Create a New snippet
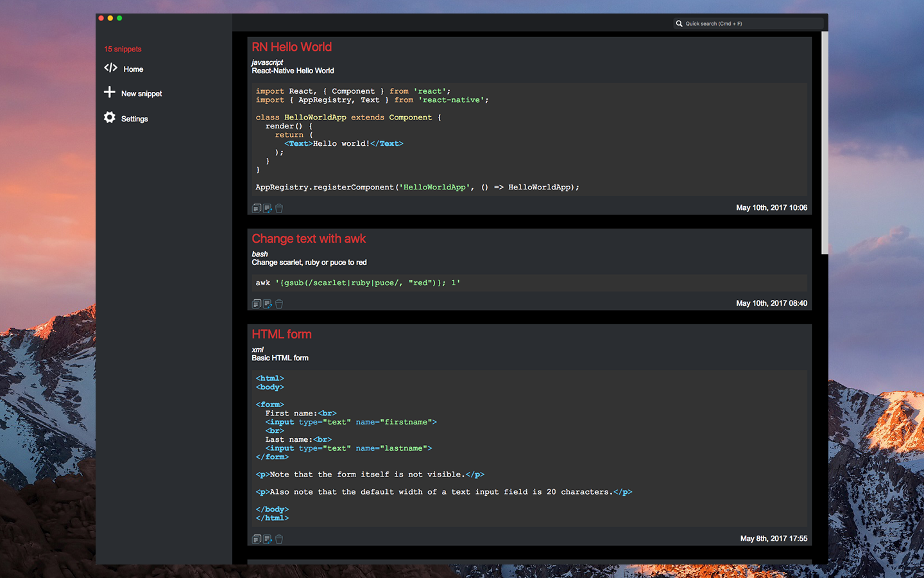The height and width of the screenshot is (578, 924). coord(141,93)
